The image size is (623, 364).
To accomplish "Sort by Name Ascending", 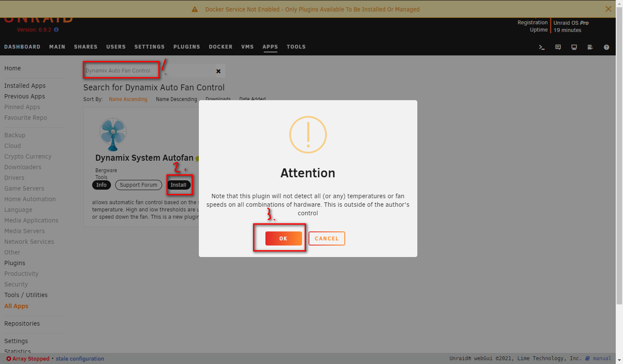I will (x=128, y=99).
